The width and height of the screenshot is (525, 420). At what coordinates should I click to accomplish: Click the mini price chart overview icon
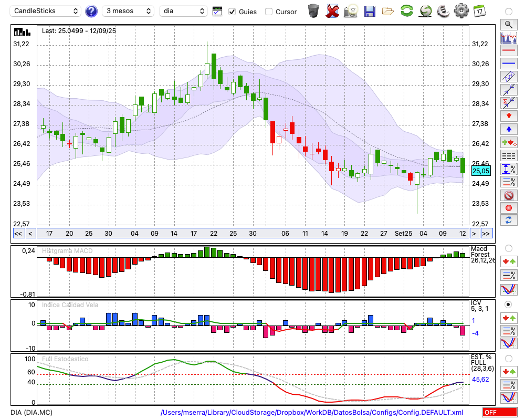[x=509, y=37]
